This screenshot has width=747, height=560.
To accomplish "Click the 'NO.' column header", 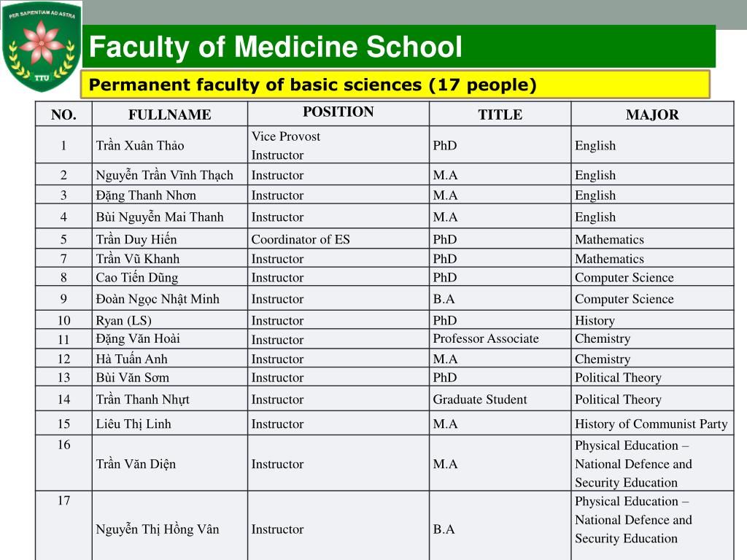I will point(64,114).
